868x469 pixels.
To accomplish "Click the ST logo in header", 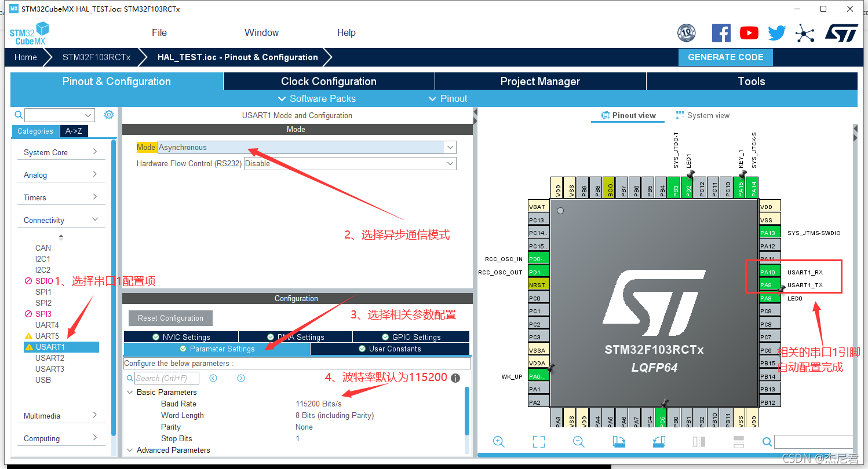I will [x=841, y=33].
